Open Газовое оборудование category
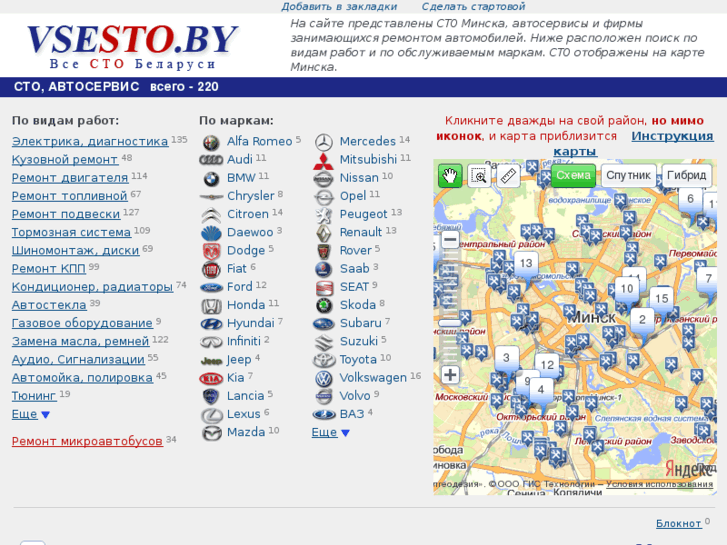The image size is (727, 545). tap(82, 323)
